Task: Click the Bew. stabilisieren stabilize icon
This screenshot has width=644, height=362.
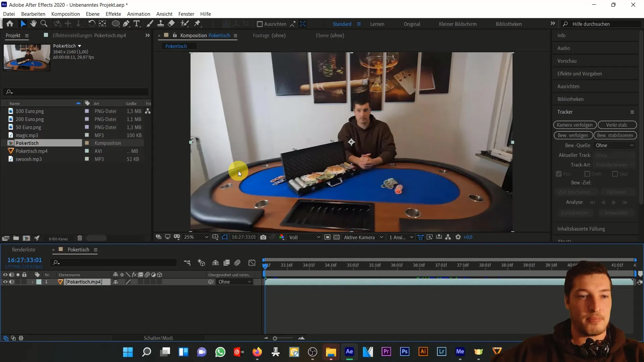Action: (615, 135)
